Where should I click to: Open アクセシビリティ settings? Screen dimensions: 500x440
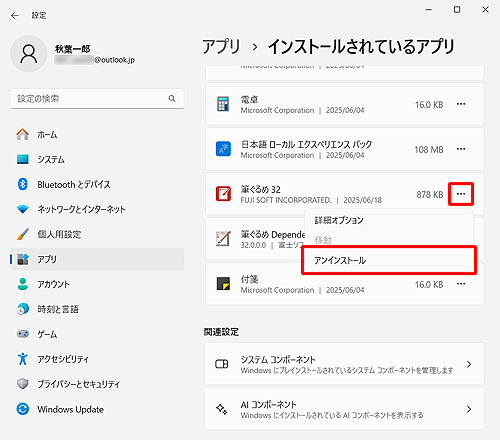(x=97, y=359)
